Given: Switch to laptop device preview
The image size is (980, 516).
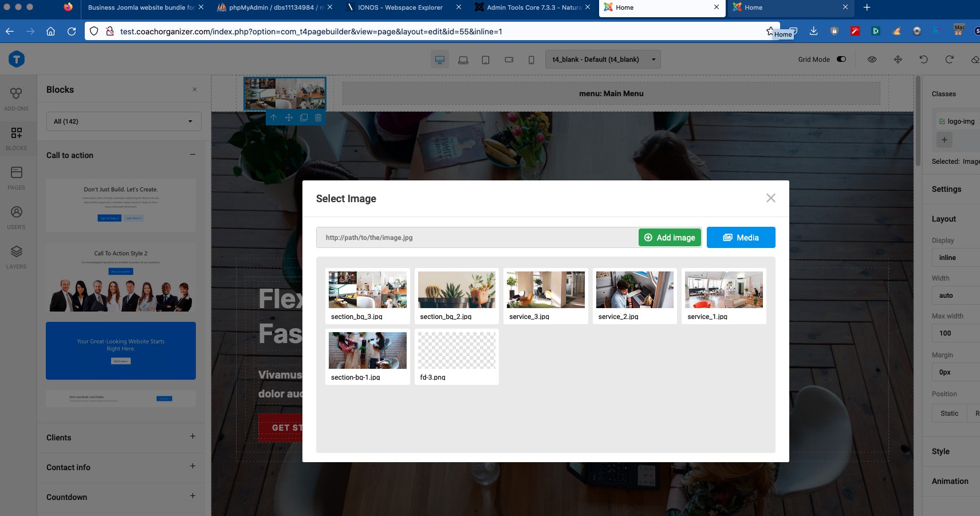Looking at the screenshot, I should (x=463, y=60).
